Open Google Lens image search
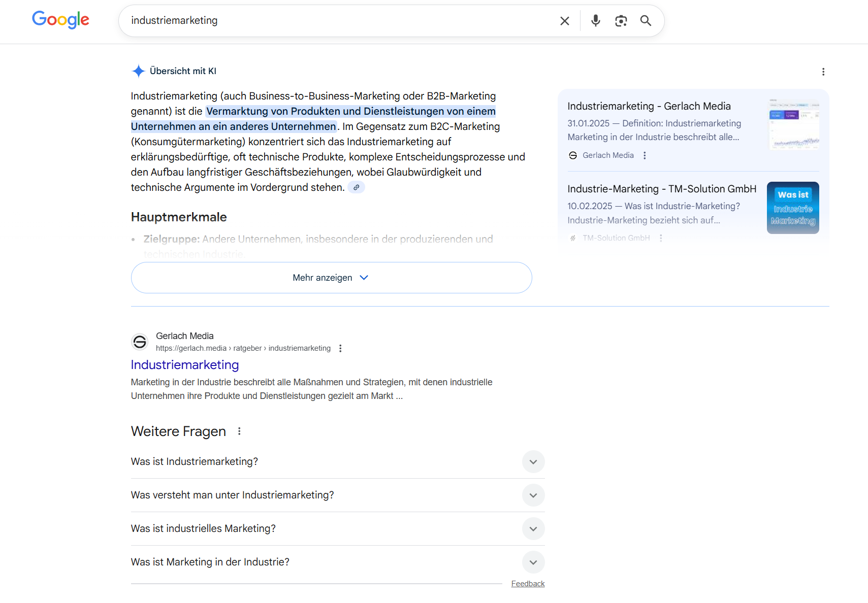868x603 pixels. 621,21
